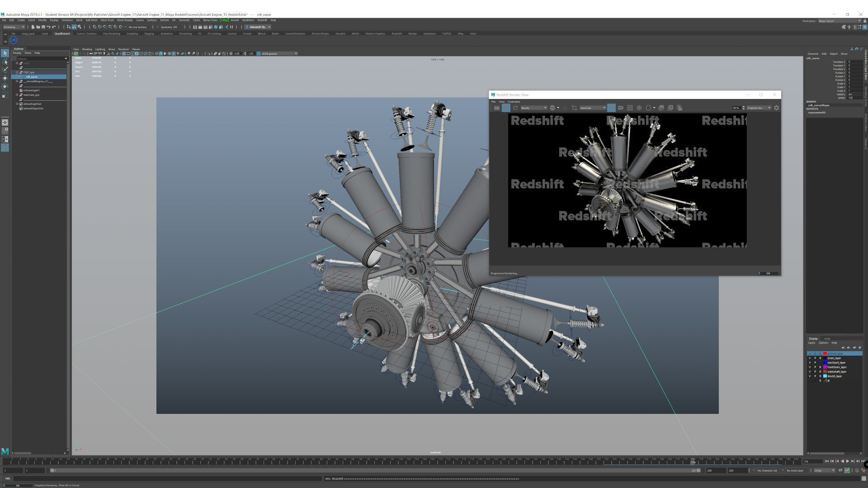Viewport: 868px width, 488px height.
Task: Open the Layers menu in the Display panel
Action: (x=812, y=343)
